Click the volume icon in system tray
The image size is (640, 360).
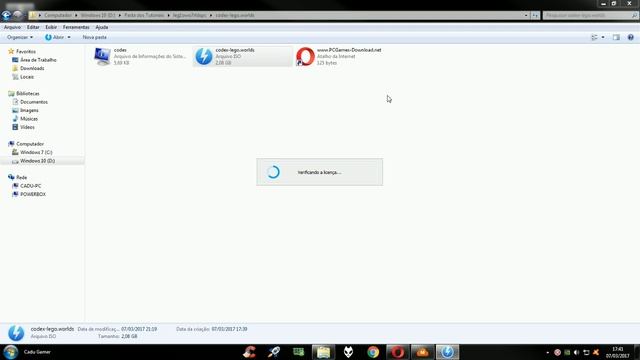[576, 352]
